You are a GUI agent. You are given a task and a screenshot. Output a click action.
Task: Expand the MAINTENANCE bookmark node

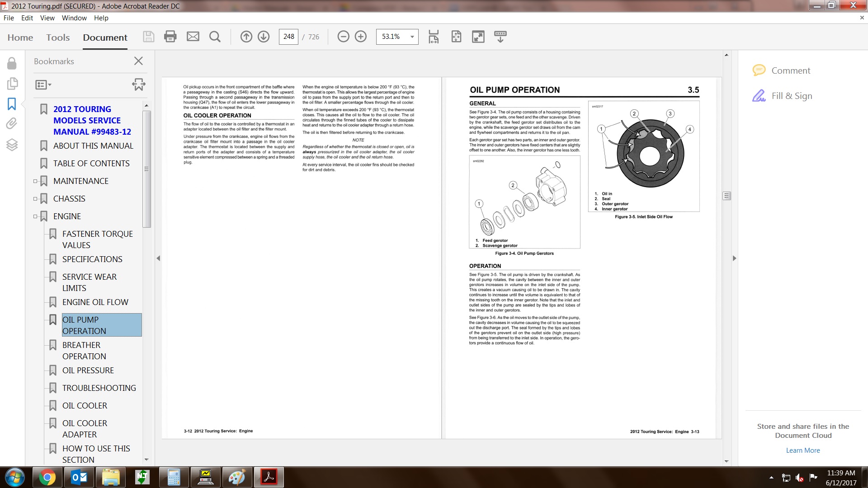[x=35, y=181]
